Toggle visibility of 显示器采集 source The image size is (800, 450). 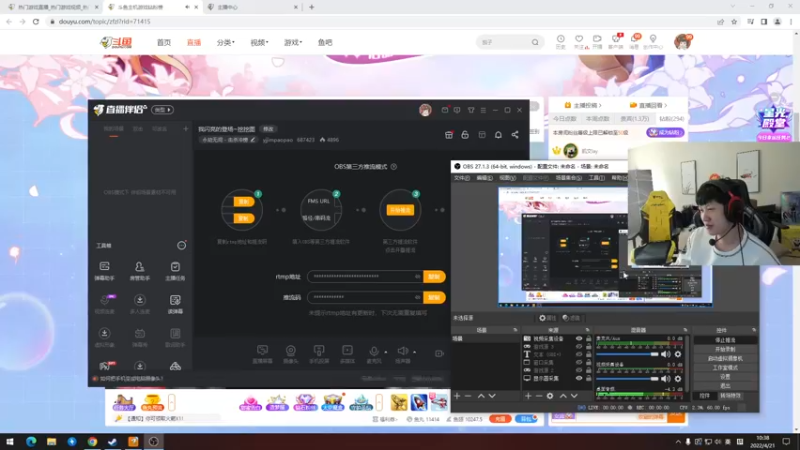579,379
